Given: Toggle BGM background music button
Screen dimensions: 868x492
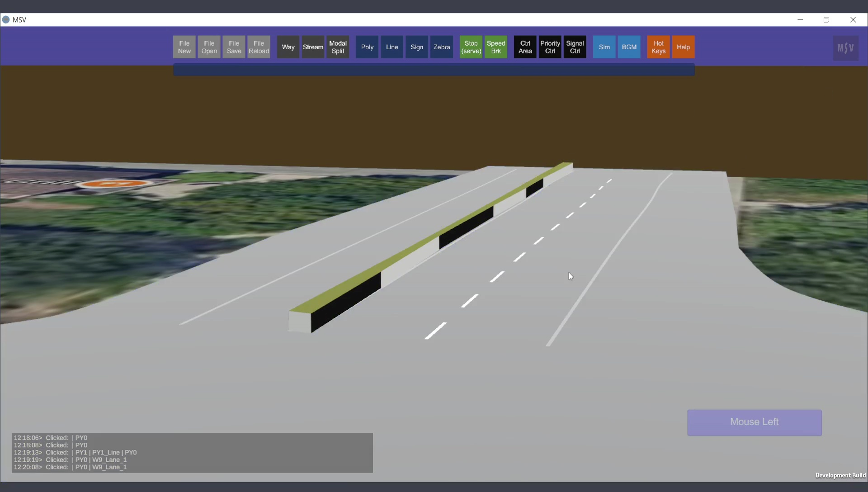Looking at the screenshot, I should click(x=629, y=47).
